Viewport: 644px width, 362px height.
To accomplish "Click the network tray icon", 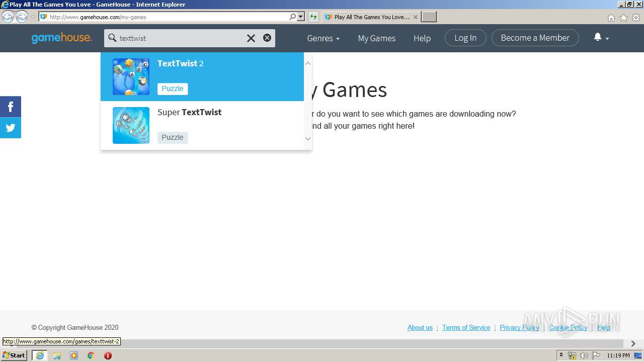I will (572, 355).
